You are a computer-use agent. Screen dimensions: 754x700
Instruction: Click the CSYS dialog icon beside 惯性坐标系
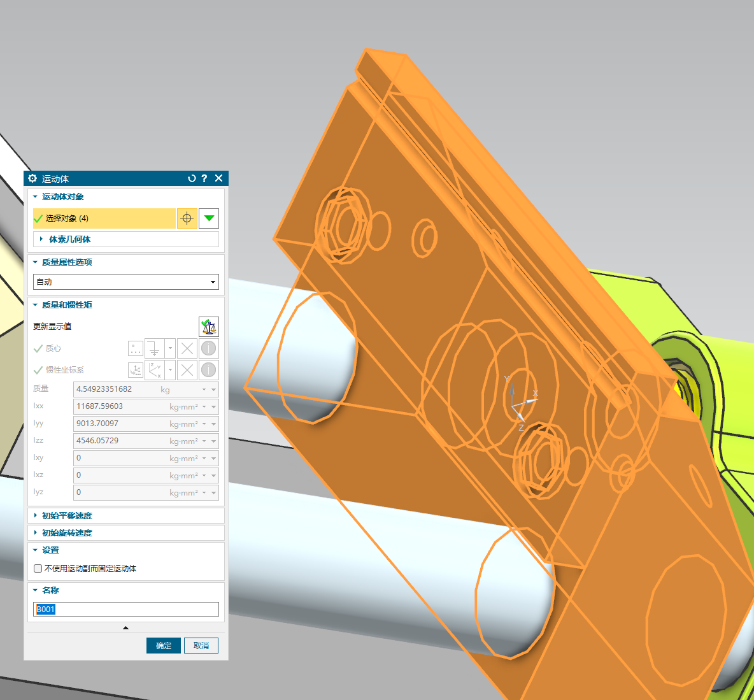[x=136, y=370]
